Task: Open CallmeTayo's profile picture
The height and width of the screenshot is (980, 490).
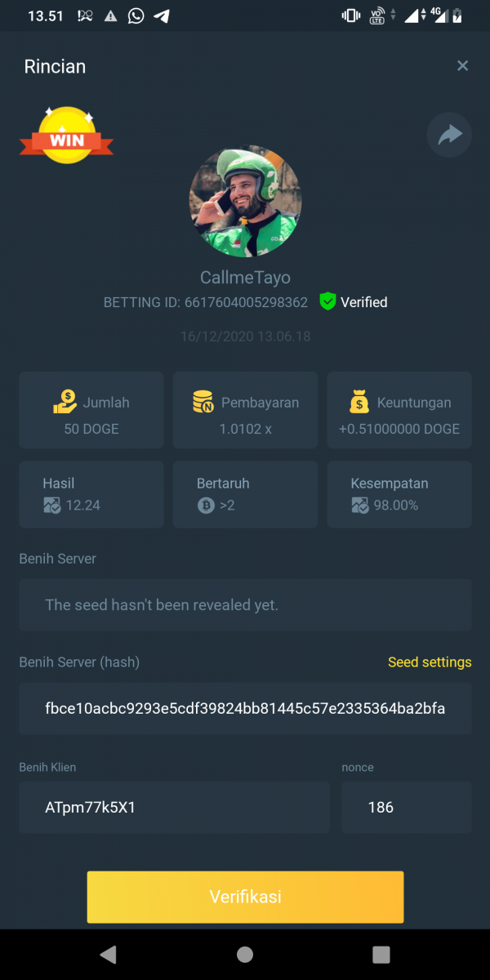Action: tap(245, 201)
